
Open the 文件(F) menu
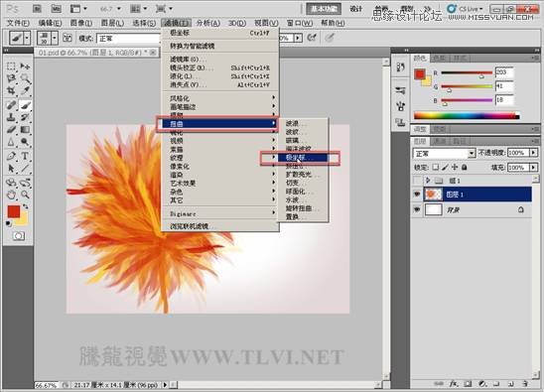pyautogui.click(x=18, y=23)
